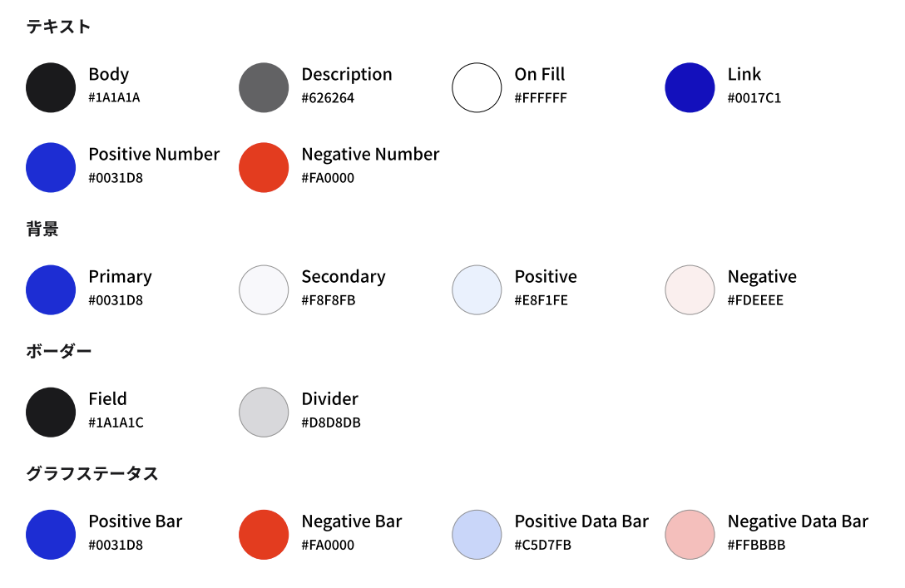Click the Positive Data Bar swatch
The height and width of the screenshot is (588, 905).
(x=477, y=534)
